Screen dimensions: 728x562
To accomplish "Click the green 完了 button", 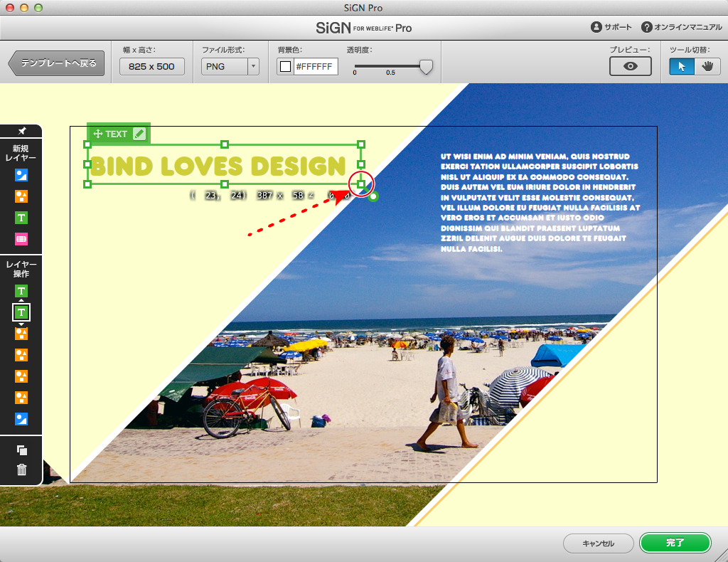I will (675, 543).
